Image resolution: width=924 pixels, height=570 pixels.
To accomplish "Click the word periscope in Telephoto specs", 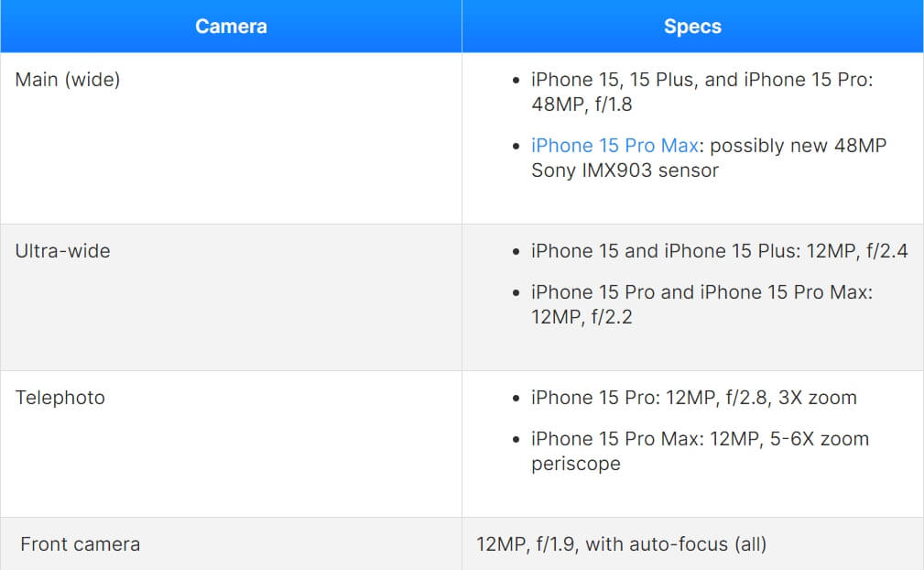I will 575,464.
